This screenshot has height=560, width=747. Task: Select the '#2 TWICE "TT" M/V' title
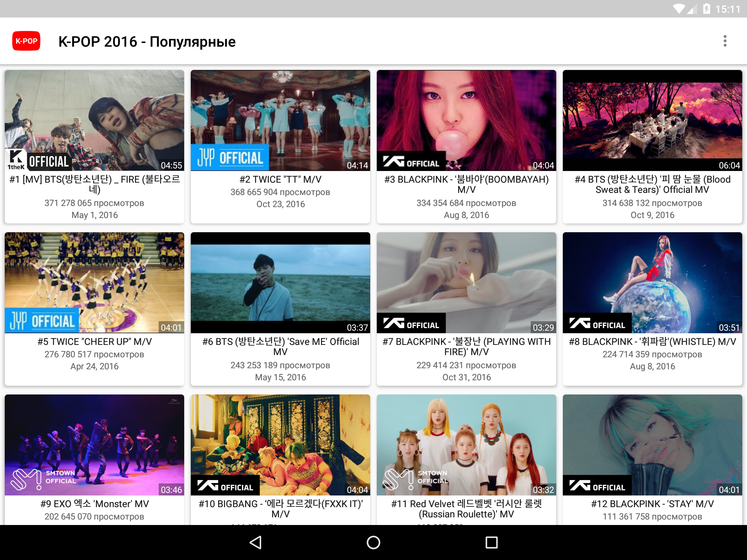click(280, 179)
